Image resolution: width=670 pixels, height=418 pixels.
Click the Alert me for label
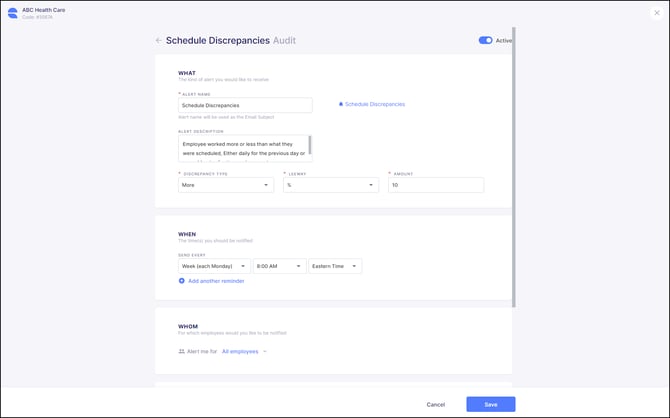202,351
